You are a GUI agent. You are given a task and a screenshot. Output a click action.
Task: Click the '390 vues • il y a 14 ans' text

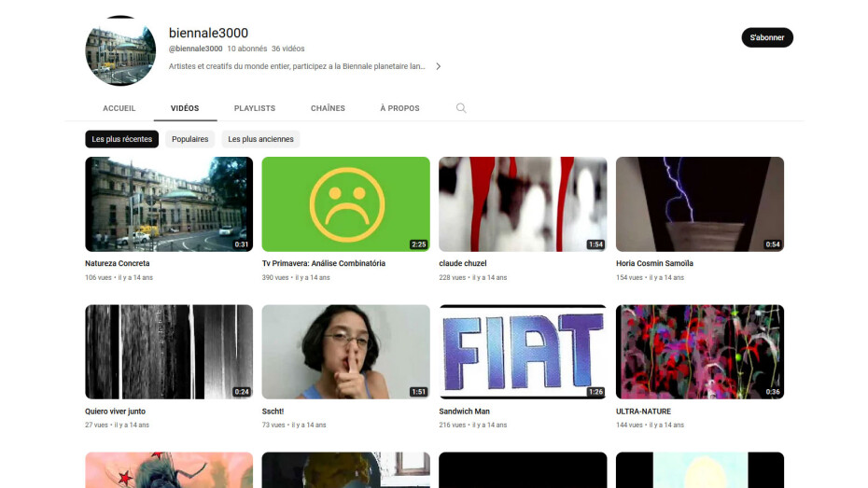pyautogui.click(x=296, y=278)
